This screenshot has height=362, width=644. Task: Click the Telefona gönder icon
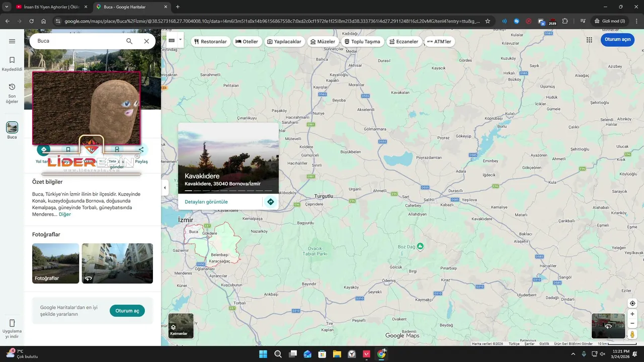117,149
